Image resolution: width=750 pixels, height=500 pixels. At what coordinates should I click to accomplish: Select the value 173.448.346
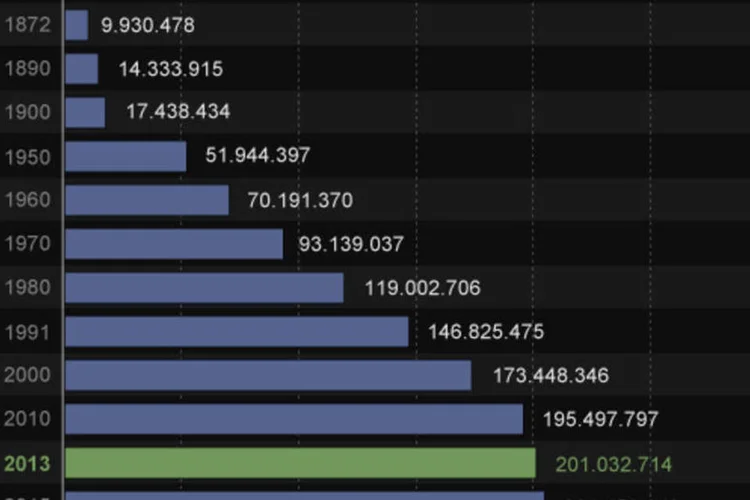(551, 376)
